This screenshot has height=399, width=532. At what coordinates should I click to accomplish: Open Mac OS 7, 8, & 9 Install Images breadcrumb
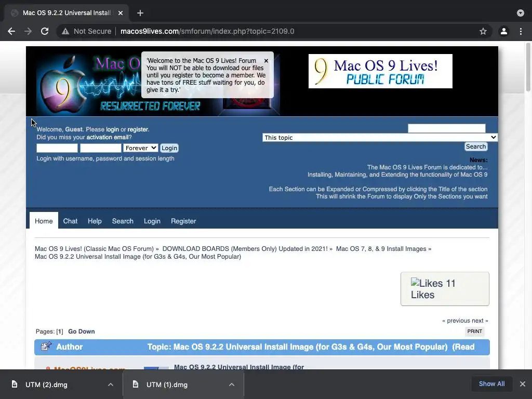point(381,249)
